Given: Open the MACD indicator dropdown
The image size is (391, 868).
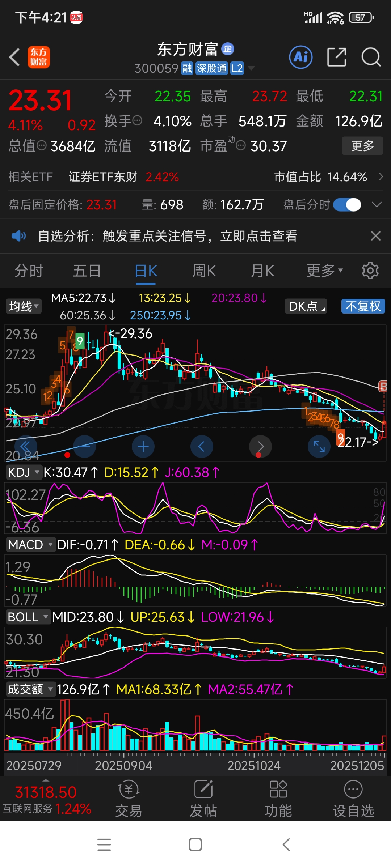Looking at the screenshot, I should 30,545.
